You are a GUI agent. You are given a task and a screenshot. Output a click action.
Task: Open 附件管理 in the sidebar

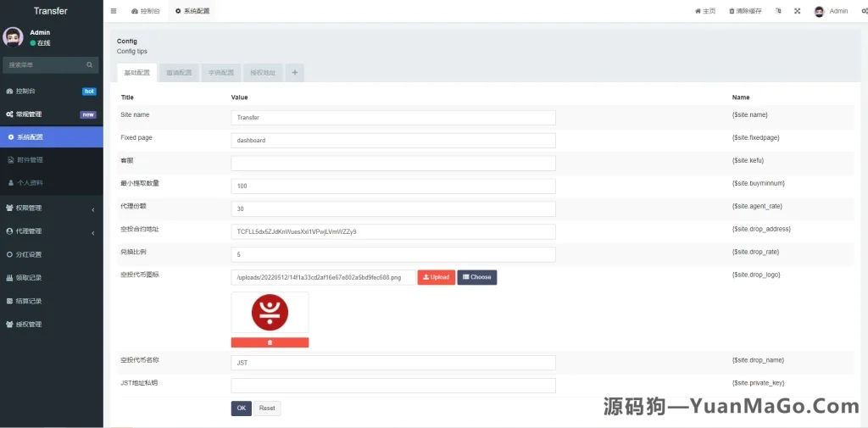click(52, 160)
